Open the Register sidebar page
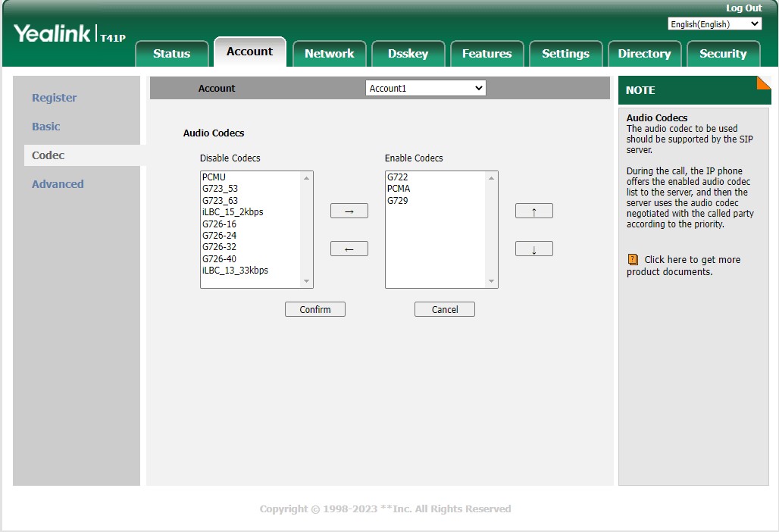 click(54, 98)
